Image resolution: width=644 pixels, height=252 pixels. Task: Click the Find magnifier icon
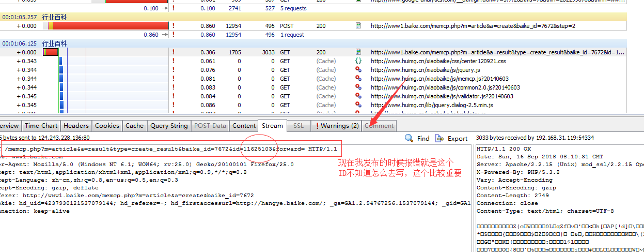pos(409,138)
